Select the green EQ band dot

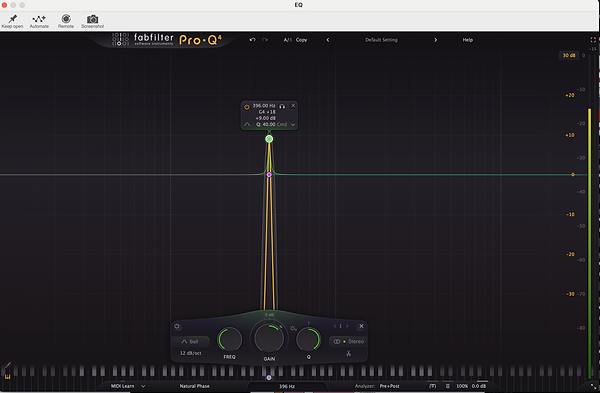269,139
